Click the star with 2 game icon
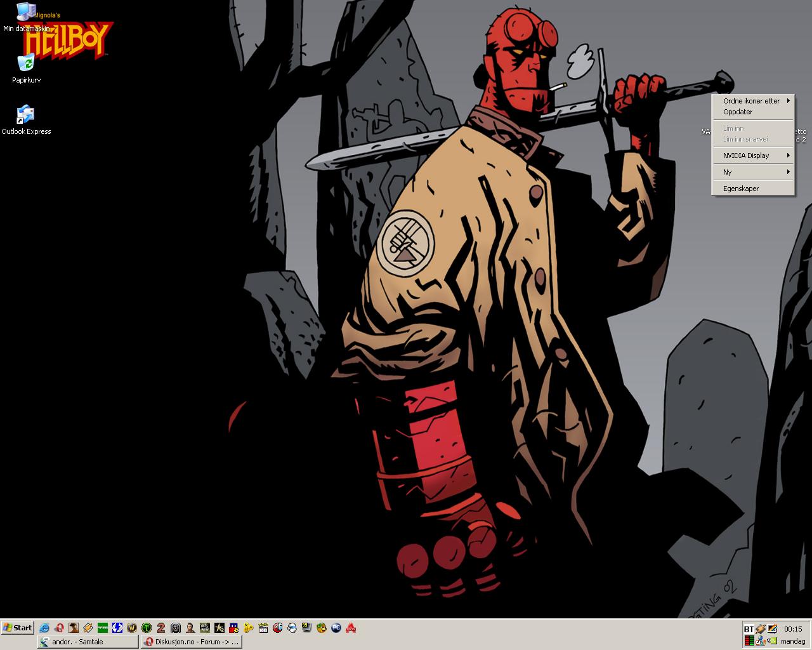The width and height of the screenshot is (812, 650). click(219, 628)
